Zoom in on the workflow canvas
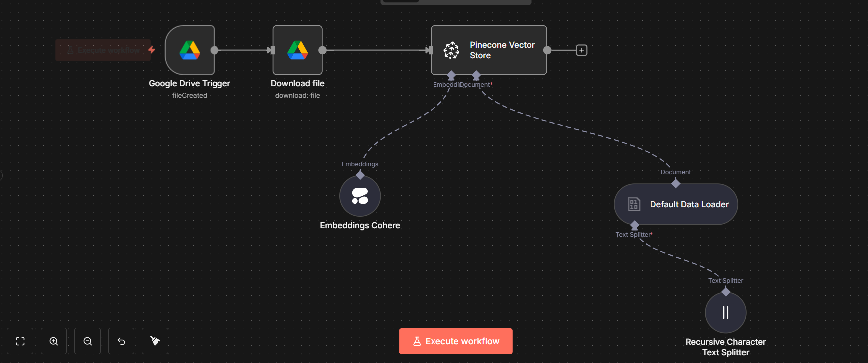This screenshot has height=363, width=868. pos(54,341)
